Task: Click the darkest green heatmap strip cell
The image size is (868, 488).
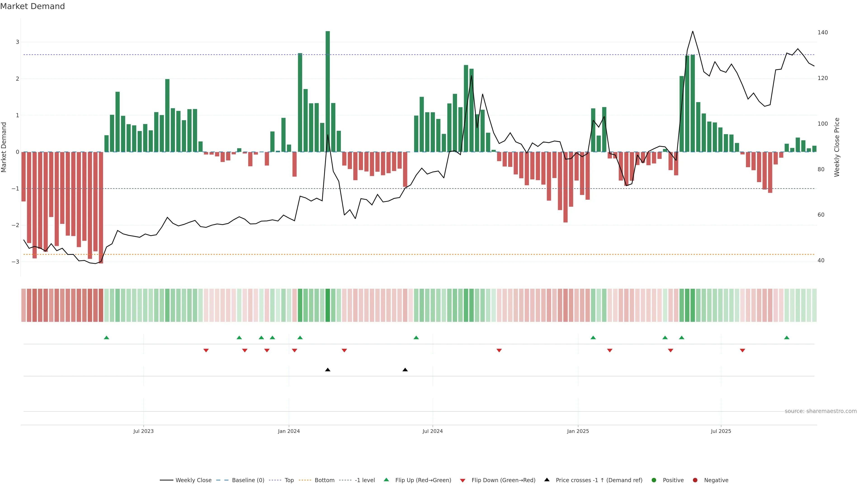Action: click(x=328, y=305)
